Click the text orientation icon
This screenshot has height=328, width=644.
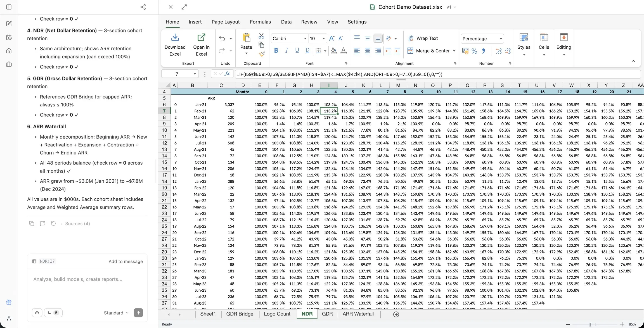[x=389, y=38]
